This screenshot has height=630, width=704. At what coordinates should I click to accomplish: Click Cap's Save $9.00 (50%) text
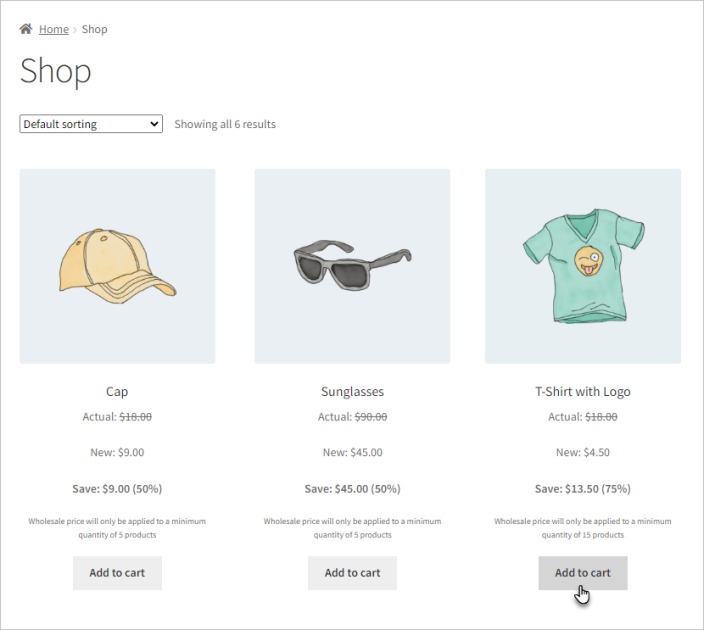click(117, 489)
